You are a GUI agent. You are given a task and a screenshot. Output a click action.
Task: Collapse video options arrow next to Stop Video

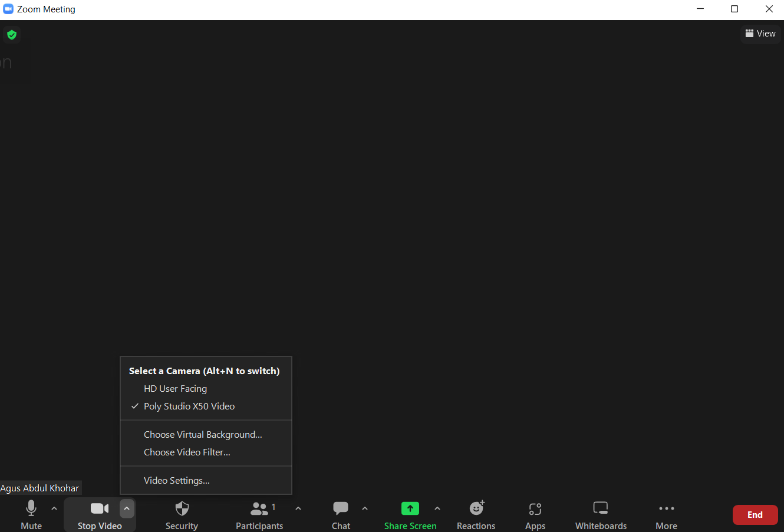[127, 508]
